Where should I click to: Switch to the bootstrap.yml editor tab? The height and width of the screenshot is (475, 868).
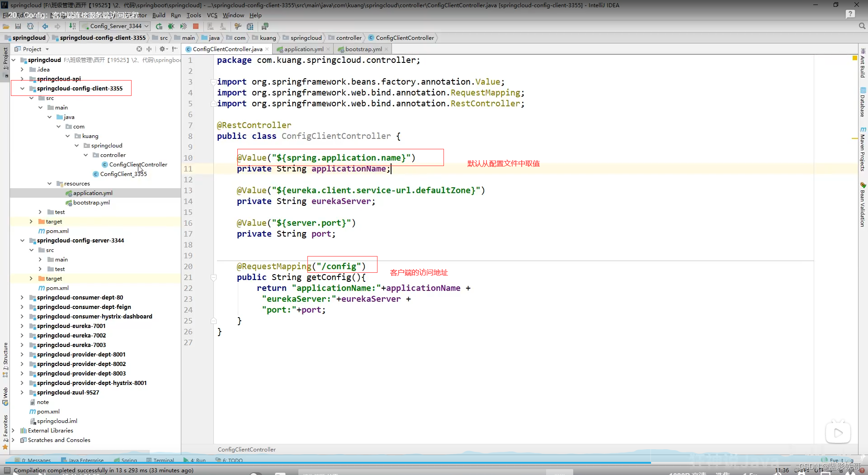tap(363, 49)
